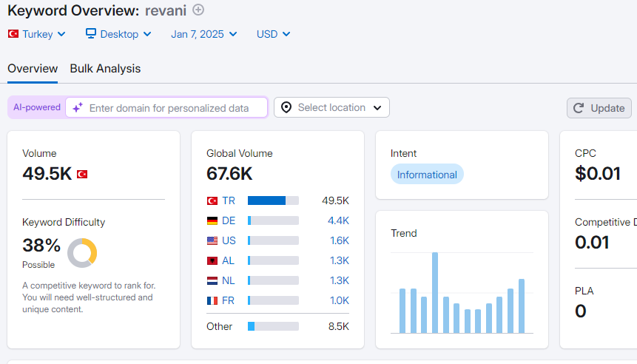This screenshot has height=364, width=637.
Task: Click the refresh icon on Update button
Action: (579, 108)
